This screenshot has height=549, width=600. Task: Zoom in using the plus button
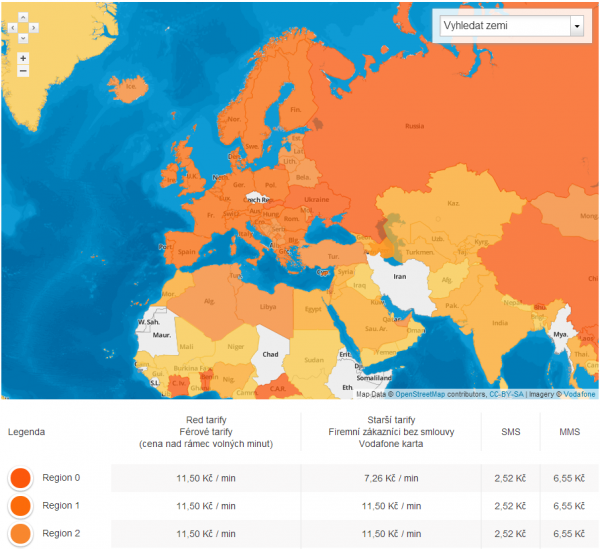coord(23,58)
